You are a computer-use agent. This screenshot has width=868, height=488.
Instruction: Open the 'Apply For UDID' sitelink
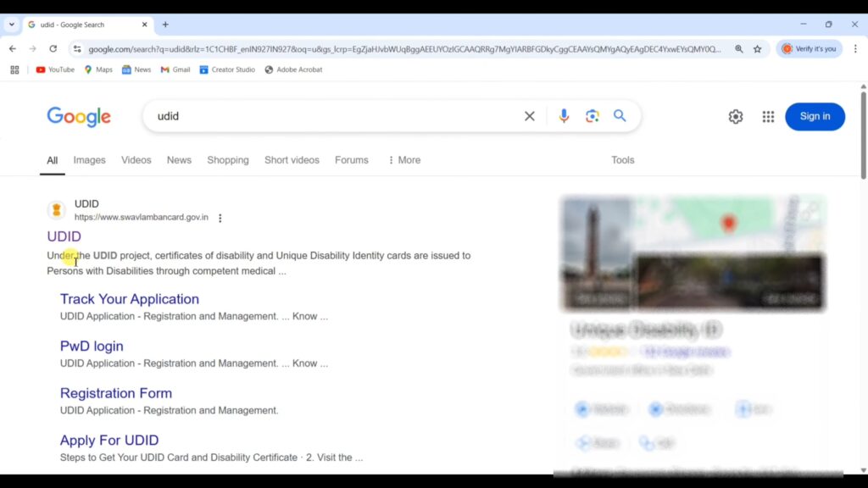tap(109, 440)
